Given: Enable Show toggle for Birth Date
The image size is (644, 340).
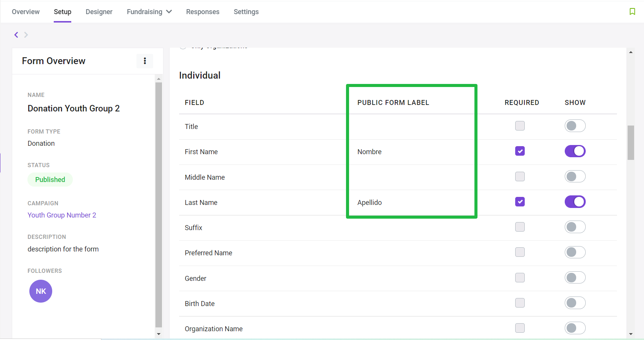Looking at the screenshot, I should tap(575, 303).
